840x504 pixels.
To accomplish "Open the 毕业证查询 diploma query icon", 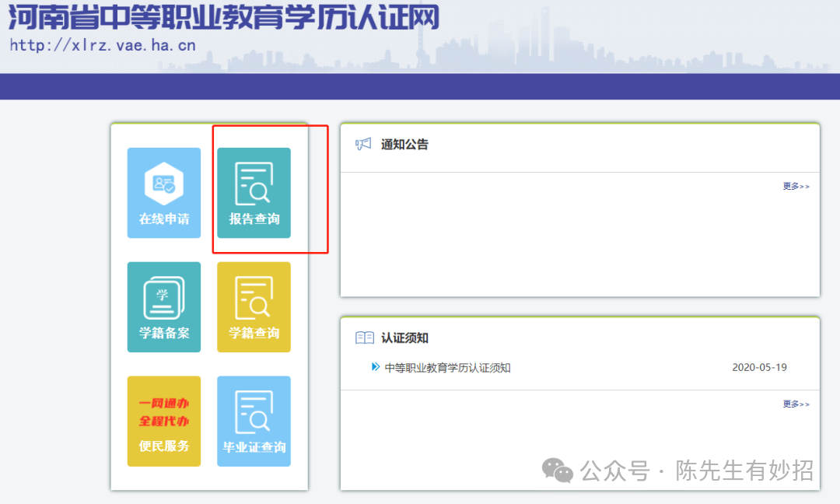I will (254, 421).
